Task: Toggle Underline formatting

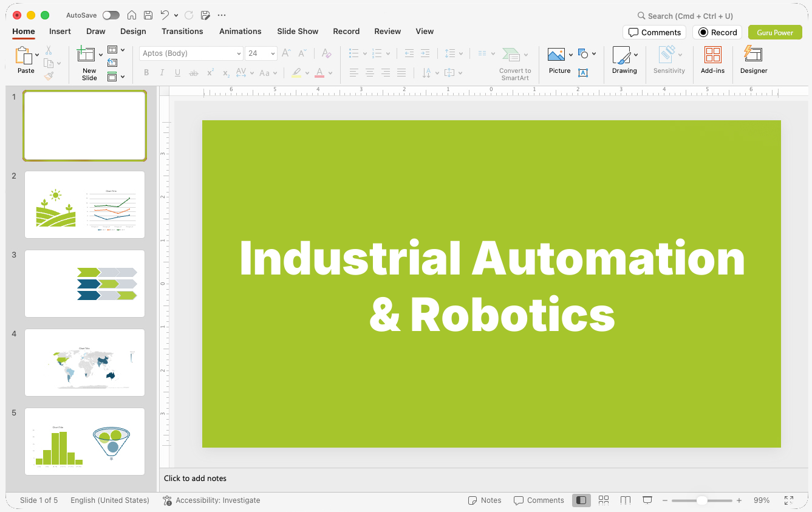Action: point(177,73)
